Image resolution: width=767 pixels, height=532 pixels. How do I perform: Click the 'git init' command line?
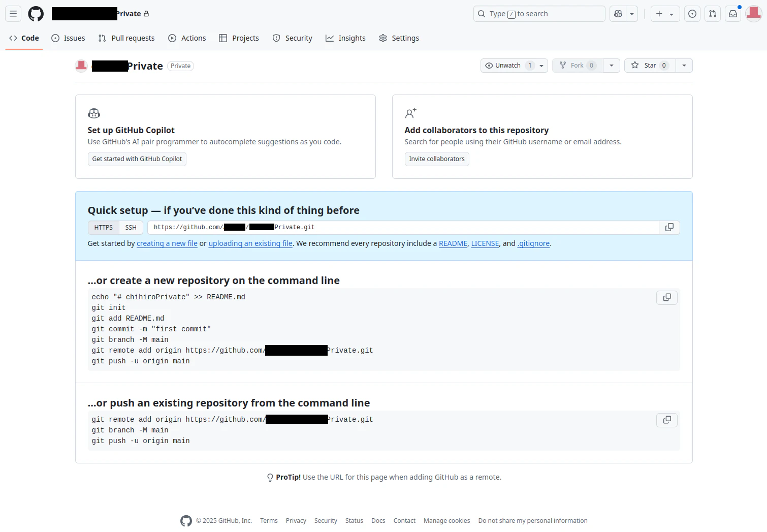click(x=109, y=308)
